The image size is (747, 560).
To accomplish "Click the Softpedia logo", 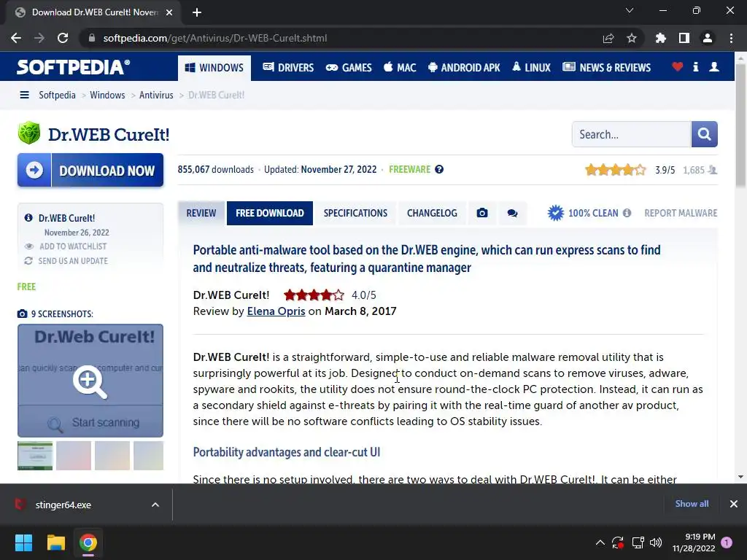I will [73, 67].
